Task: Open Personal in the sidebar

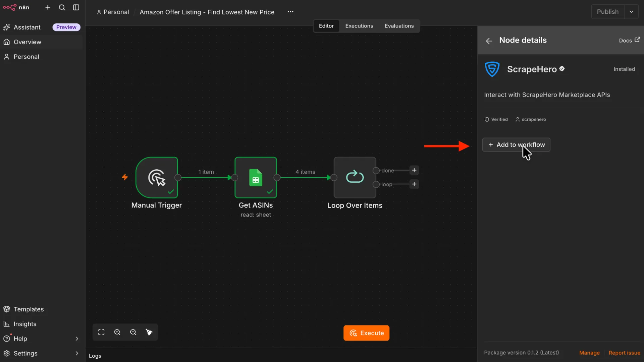Action: (42, 57)
